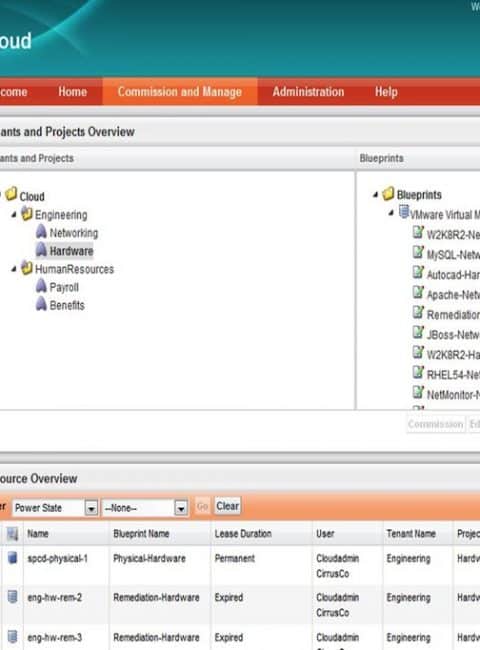The image size is (480, 650).
Task: Click Expired cell in eng-hw-rem-2 row
Action: 228,597
